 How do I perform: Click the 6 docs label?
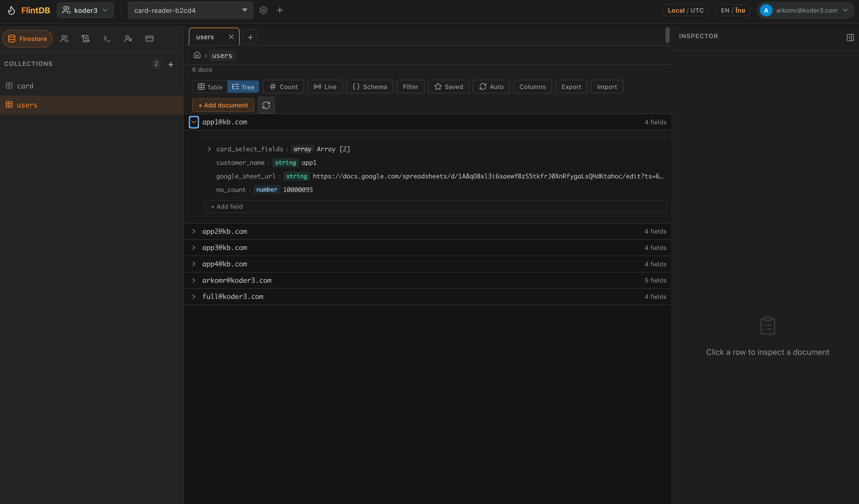coord(202,70)
